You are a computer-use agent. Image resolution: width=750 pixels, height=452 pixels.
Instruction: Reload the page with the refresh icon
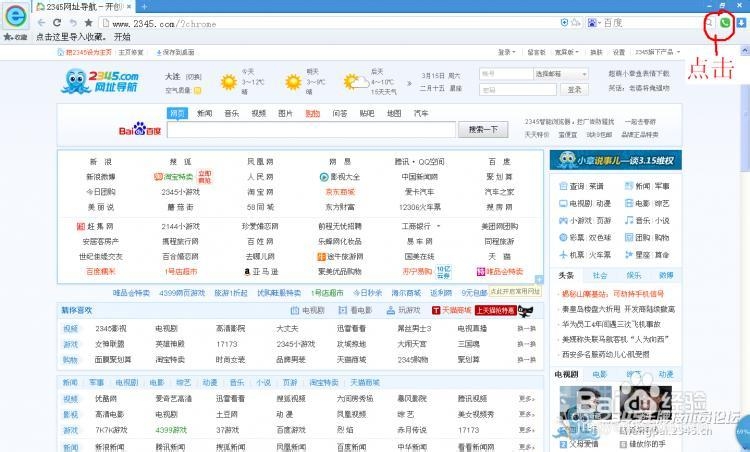tap(57, 22)
